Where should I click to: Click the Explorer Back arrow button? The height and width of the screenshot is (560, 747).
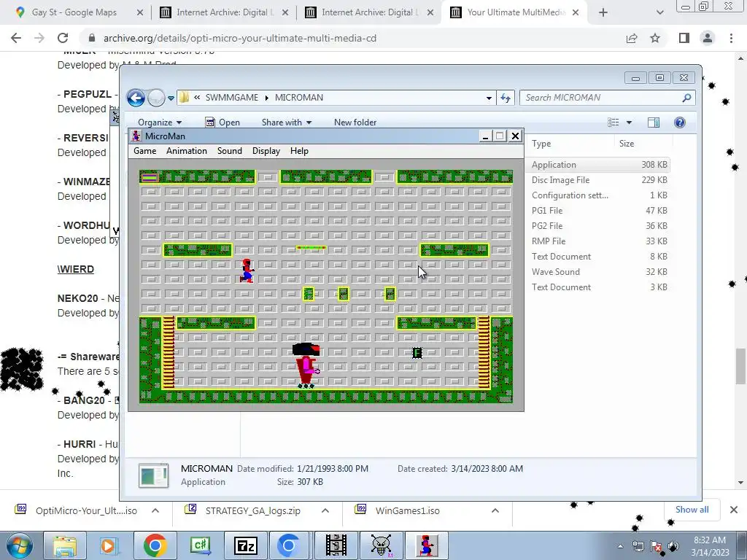pos(136,98)
